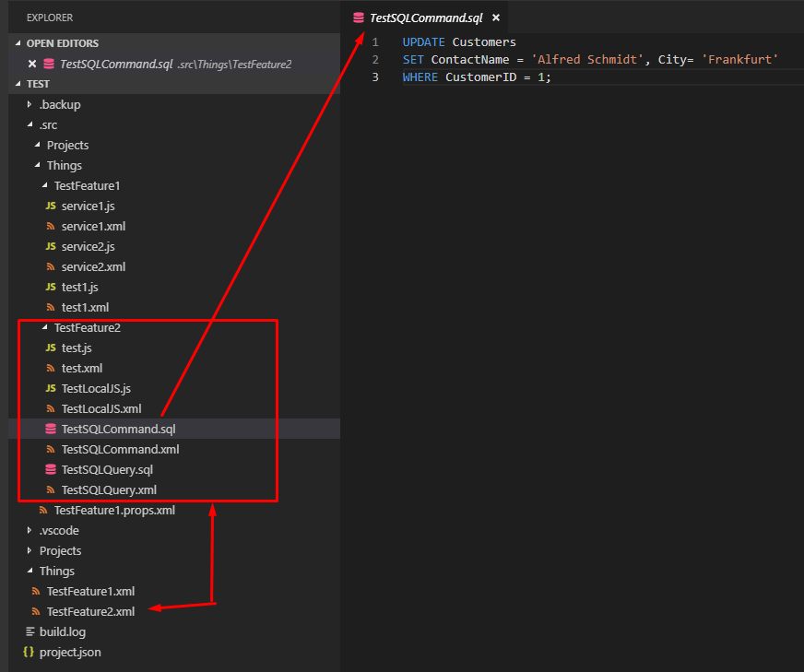804x672 pixels.
Task: Click the XML icon beside test1.xml
Action: coord(52,307)
